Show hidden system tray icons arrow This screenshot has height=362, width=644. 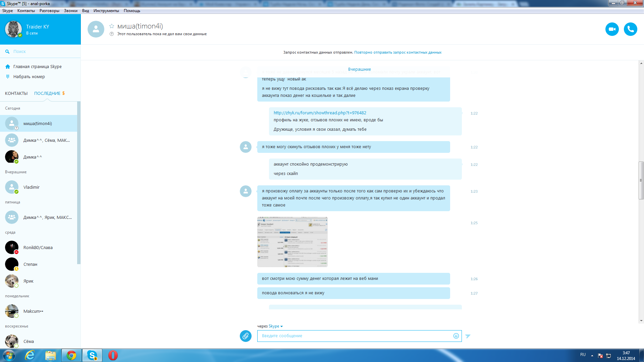pos(592,355)
